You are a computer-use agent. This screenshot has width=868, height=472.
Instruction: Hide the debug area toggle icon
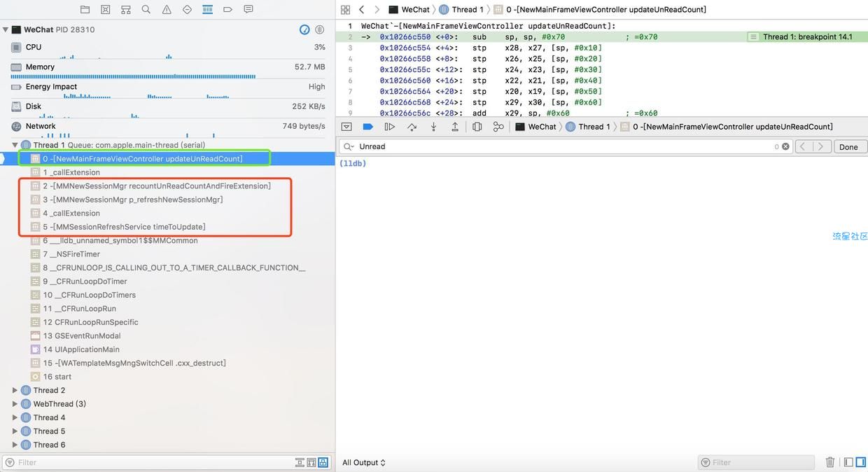346,127
